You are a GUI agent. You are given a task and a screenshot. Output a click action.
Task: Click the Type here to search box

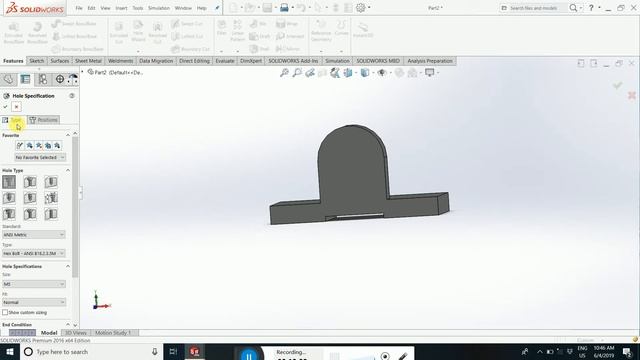91,351
